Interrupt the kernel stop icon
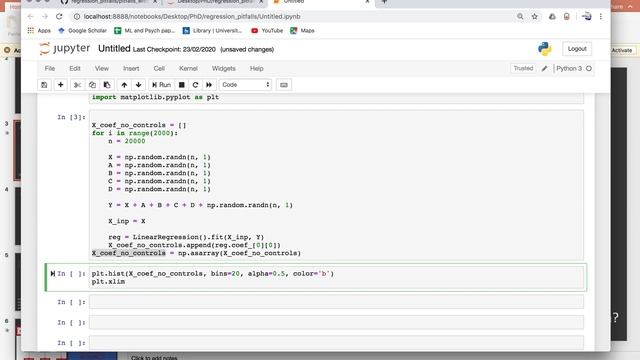Viewport: 640px width, 360px height. (182, 85)
